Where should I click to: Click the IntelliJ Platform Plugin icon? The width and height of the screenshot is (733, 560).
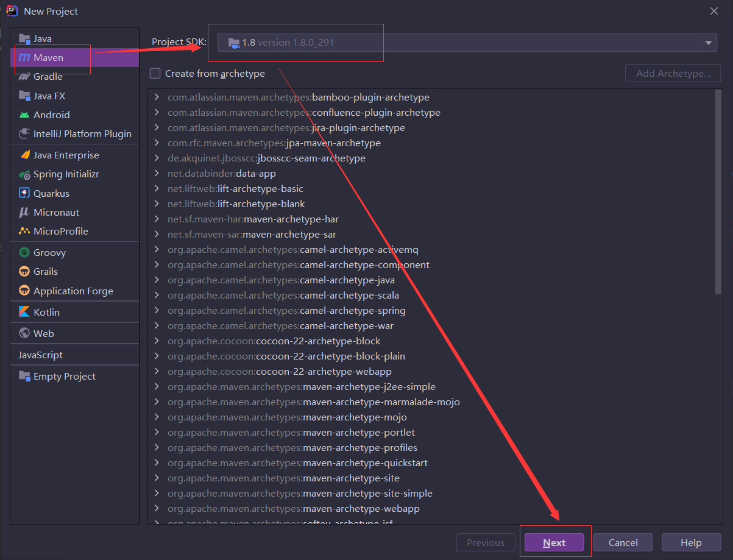tap(24, 133)
